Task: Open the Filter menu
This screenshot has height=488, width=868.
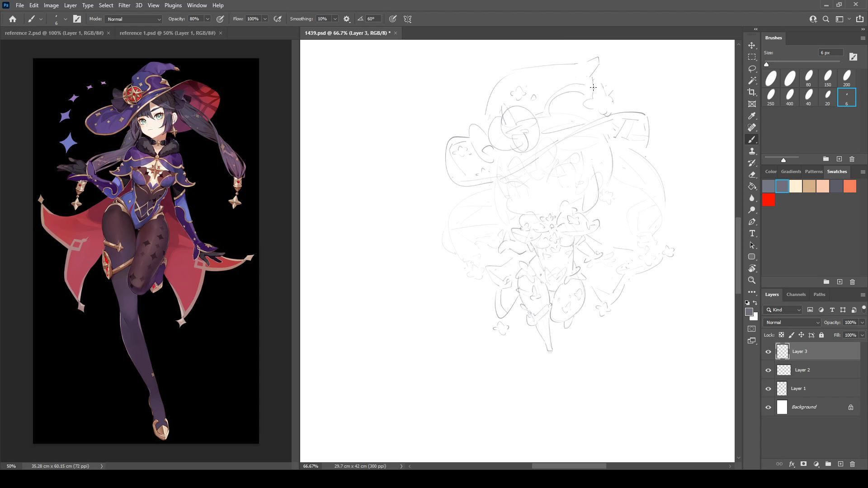Action: coord(124,5)
